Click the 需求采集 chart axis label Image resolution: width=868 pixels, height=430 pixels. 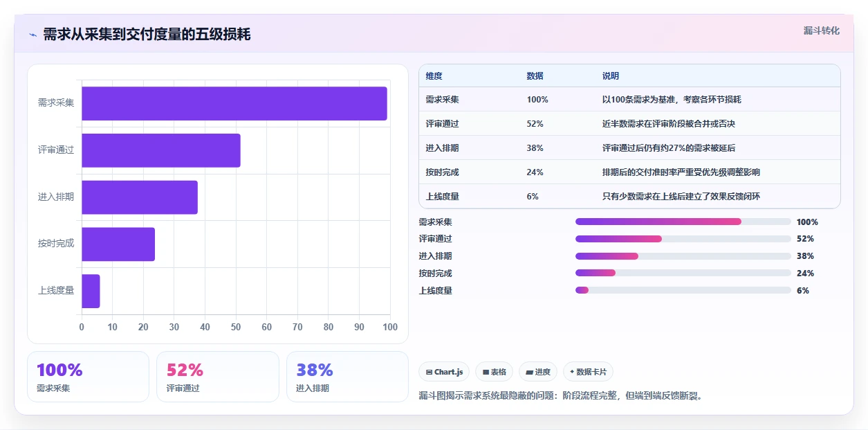(x=56, y=103)
